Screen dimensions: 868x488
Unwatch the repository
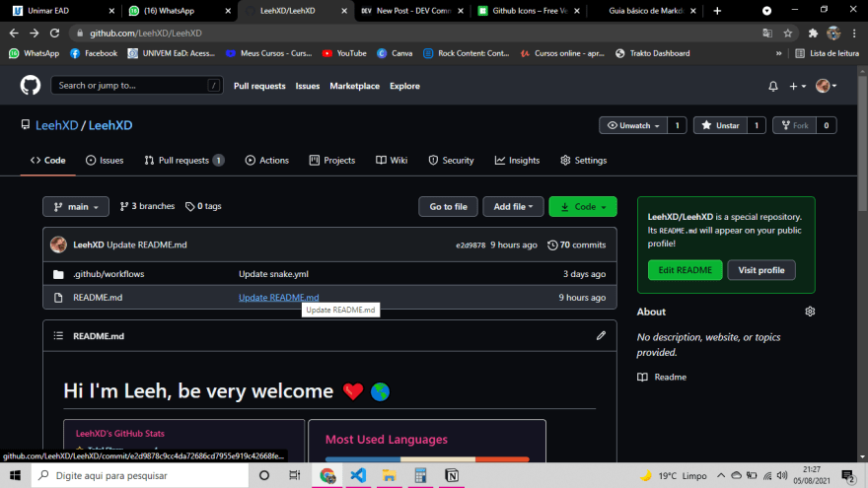click(x=633, y=125)
